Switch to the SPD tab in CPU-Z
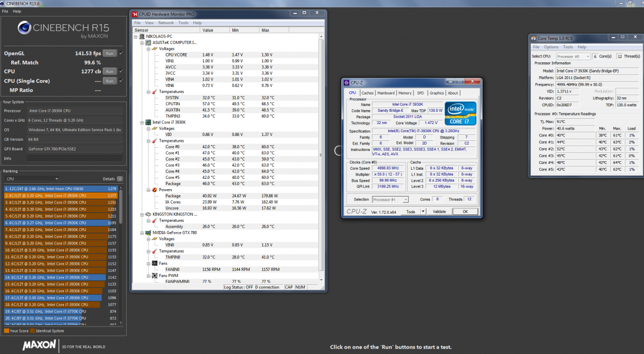This screenshot has height=354, width=644. [420, 93]
